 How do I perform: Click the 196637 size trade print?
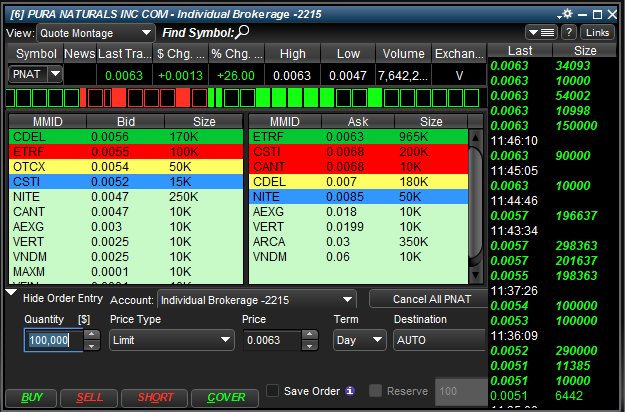pos(576,216)
